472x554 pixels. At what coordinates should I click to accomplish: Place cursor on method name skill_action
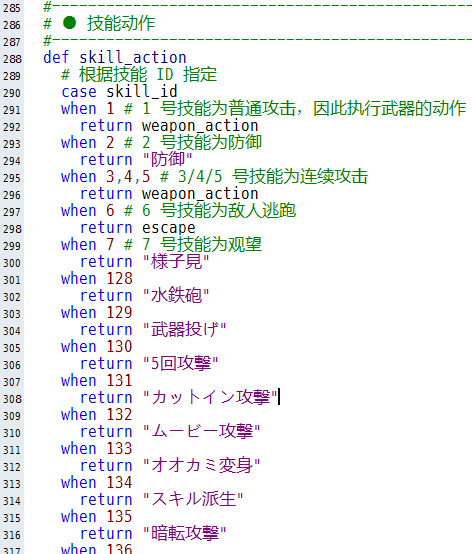(132, 58)
